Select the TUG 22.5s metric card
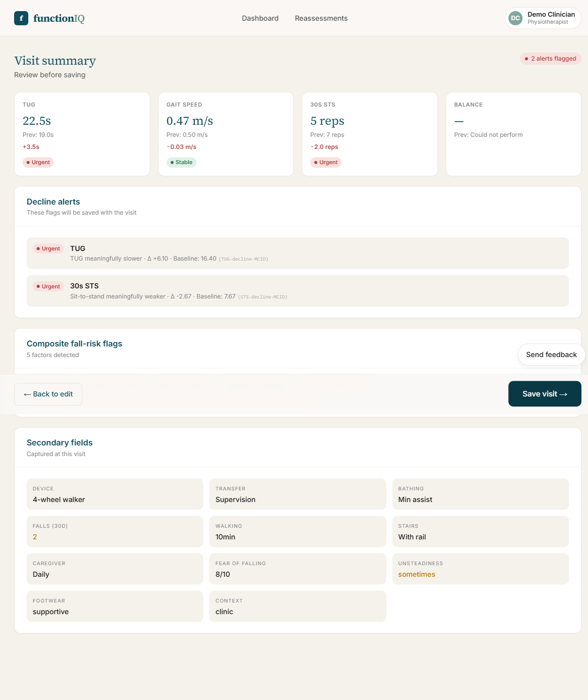The width and height of the screenshot is (588, 700). coord(82,134)
